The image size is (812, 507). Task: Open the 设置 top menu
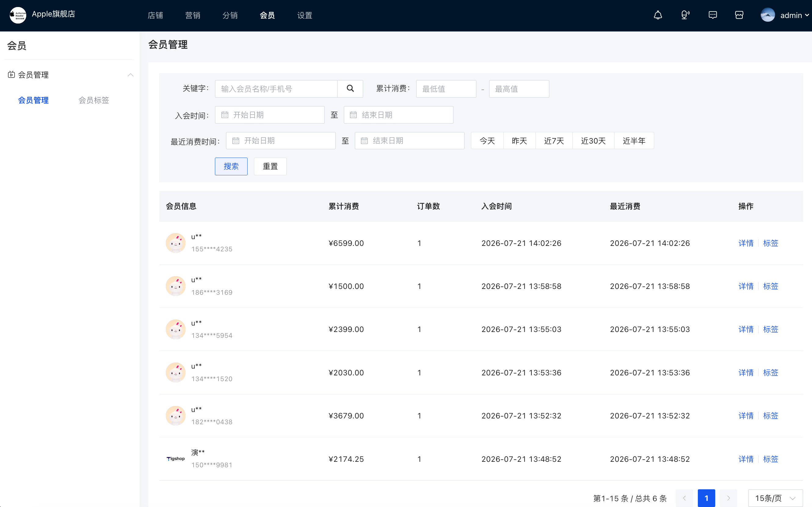305,15
